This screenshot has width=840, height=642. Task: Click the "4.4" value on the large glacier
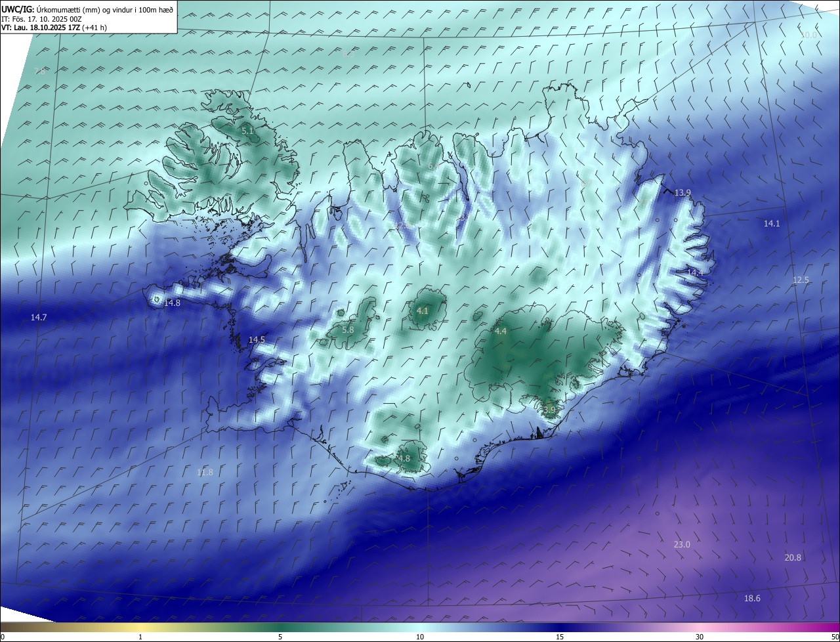(x=501, y=331)
